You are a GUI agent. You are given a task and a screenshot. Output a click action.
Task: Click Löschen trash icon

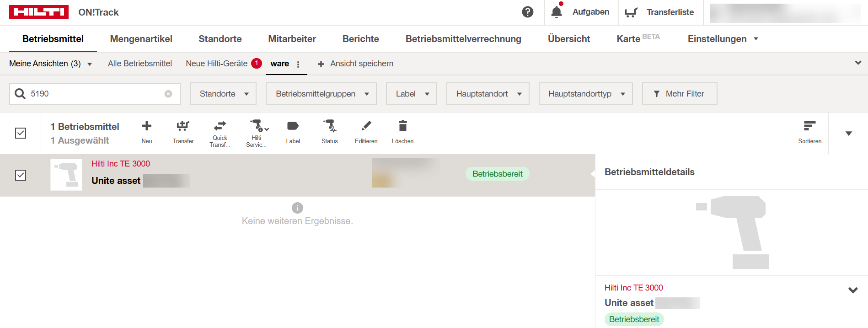(x=403, y=132)
